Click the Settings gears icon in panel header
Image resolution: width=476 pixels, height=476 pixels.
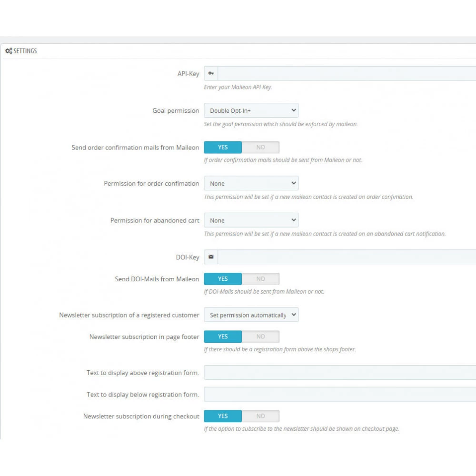[x=9, y=51]
